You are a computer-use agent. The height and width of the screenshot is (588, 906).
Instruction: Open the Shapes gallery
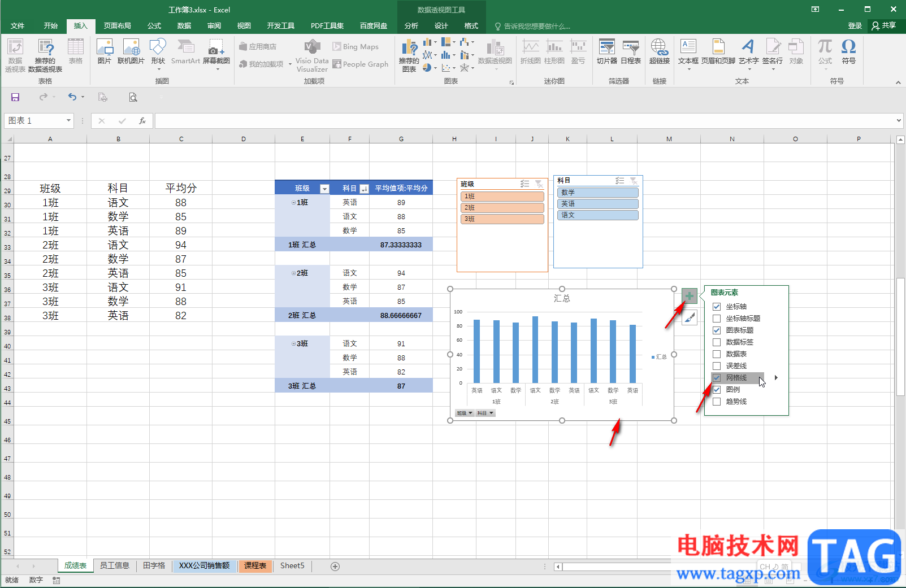click(158, 54)
